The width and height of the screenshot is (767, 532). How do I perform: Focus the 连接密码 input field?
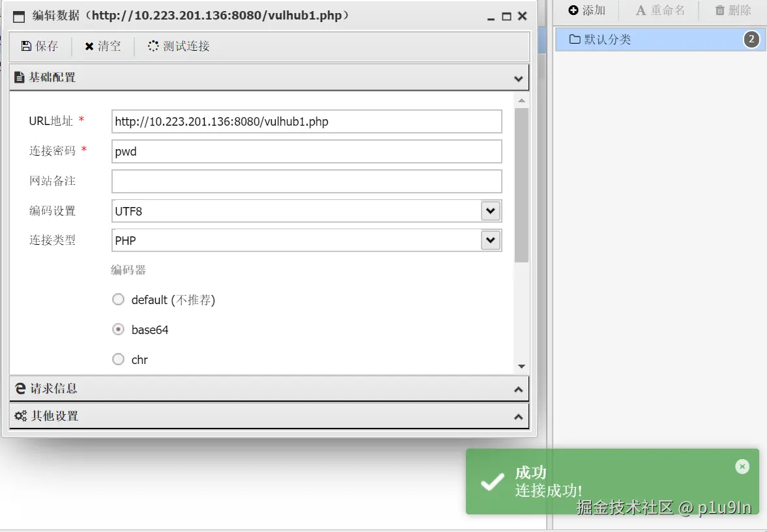coord(307,152)
